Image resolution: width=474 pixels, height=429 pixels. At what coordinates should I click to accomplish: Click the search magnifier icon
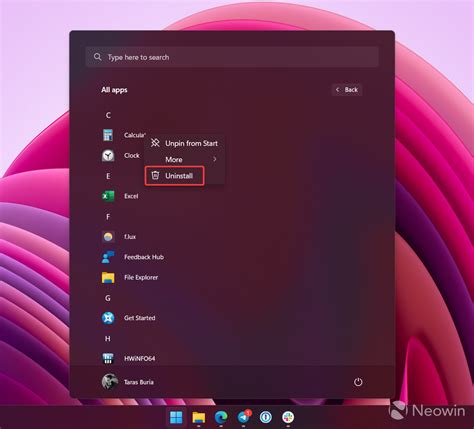[x=97, y=57]
